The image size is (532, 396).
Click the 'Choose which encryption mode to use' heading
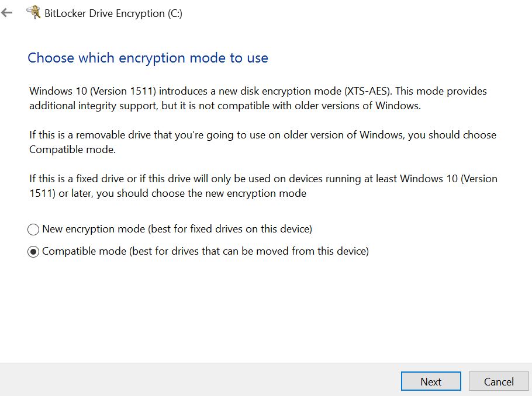point(148,58)
